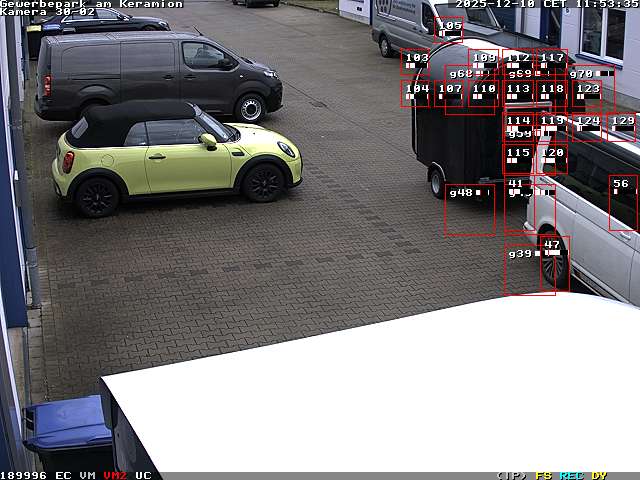640x480 pixels.
Task: Select detection box labeled 104
Action: point(415,94)
